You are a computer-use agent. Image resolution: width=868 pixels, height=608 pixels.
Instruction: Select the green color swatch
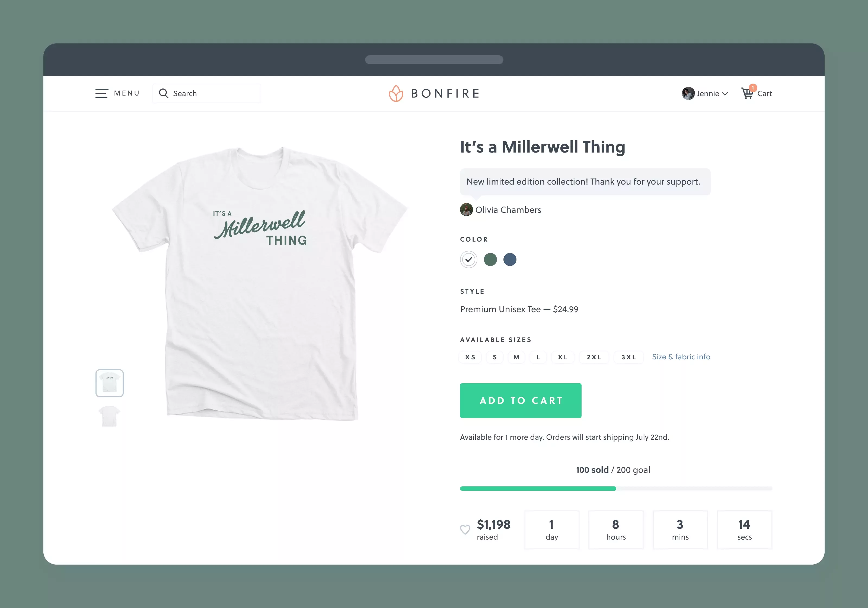coord(490,259)
